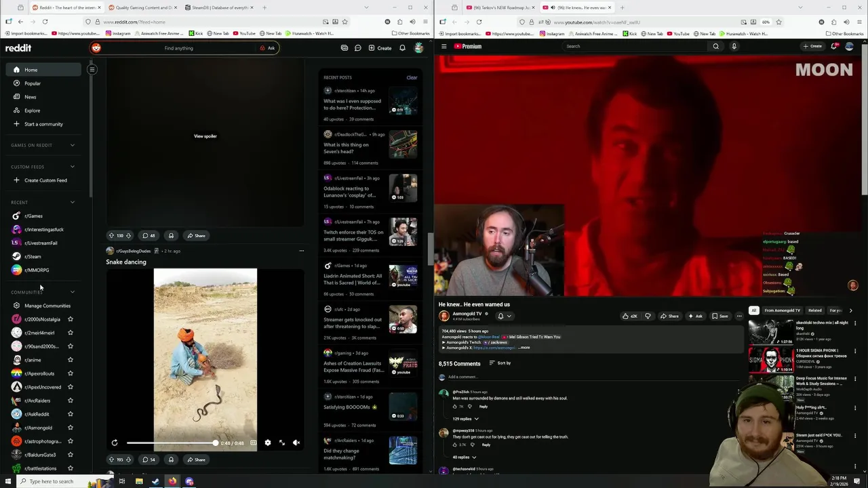Share the Snake dancing post

point(196,460)
